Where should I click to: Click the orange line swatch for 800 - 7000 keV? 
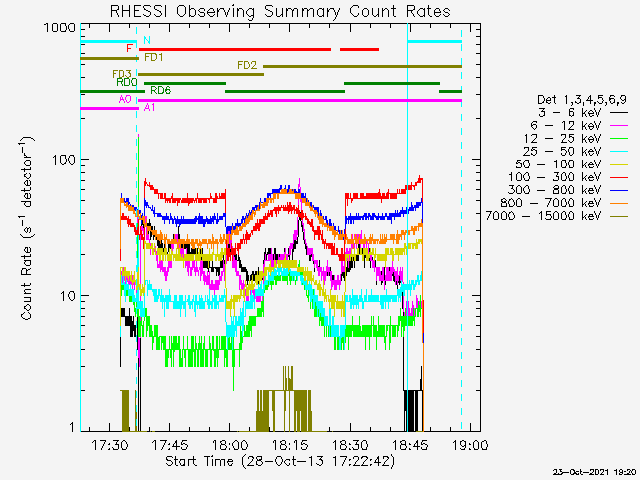click(619, 203)
